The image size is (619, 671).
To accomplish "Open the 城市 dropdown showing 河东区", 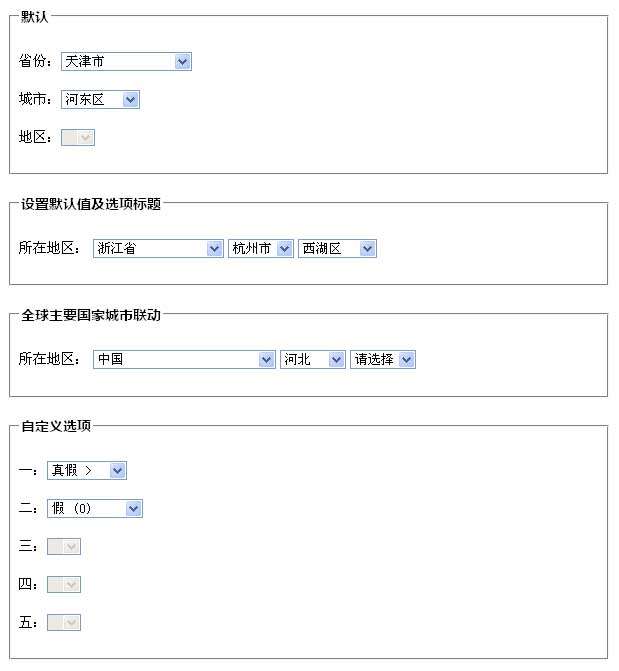I will coord(100,100).
